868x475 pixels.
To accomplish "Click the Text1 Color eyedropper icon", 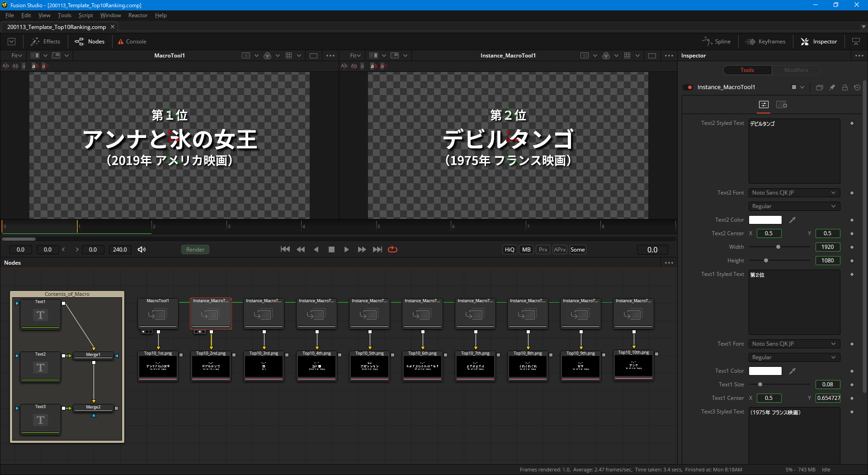I will [792, 371].
